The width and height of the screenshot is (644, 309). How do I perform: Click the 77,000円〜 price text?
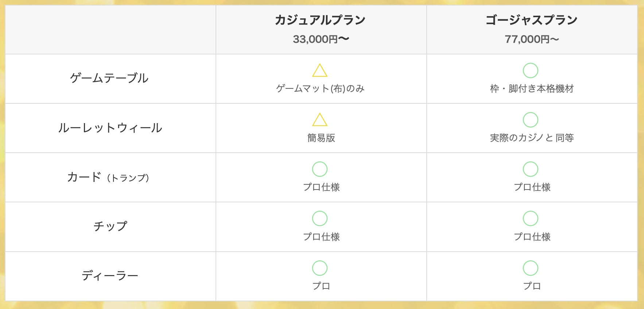coord(532,39)
